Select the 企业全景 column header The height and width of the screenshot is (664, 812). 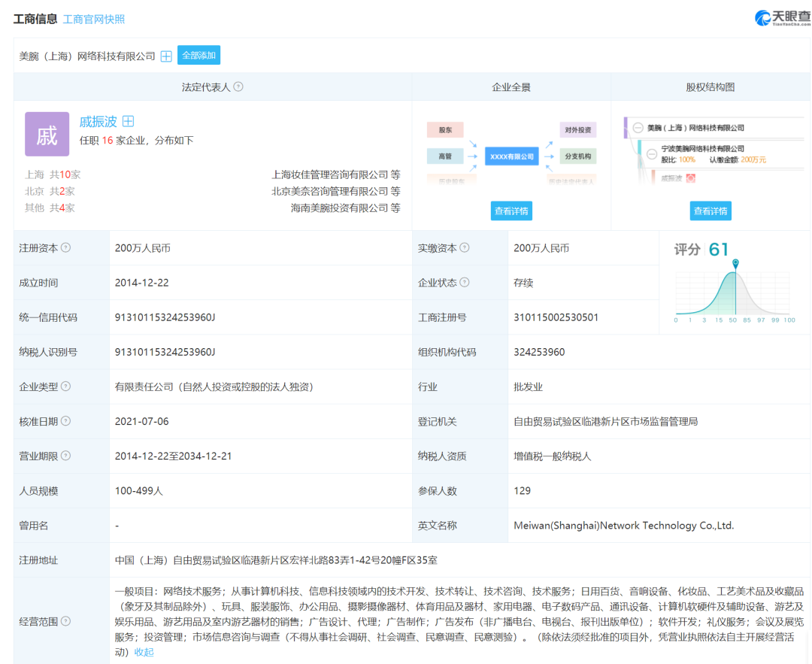click(x=511, y=87)
